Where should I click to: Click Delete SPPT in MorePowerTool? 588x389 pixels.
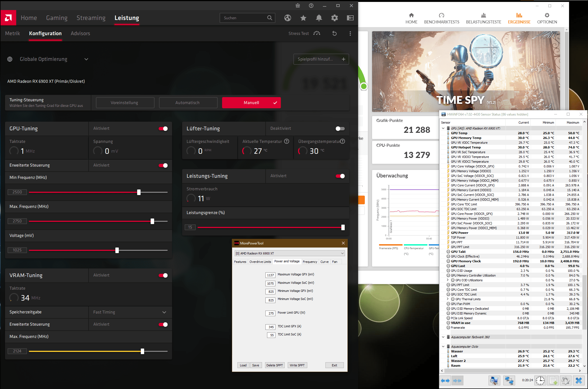pos(275,365)
